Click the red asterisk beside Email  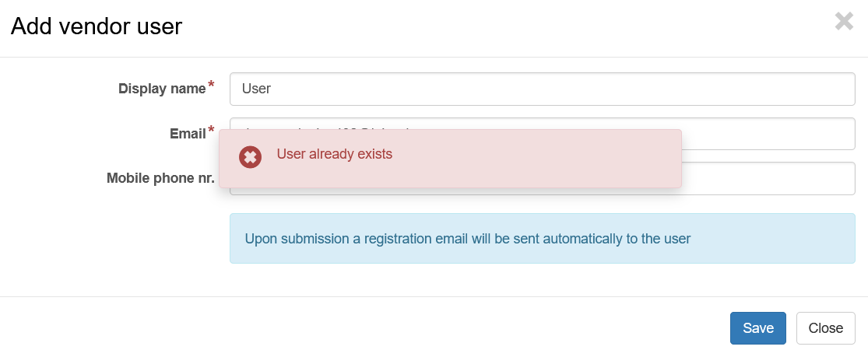tap(211, 130)
